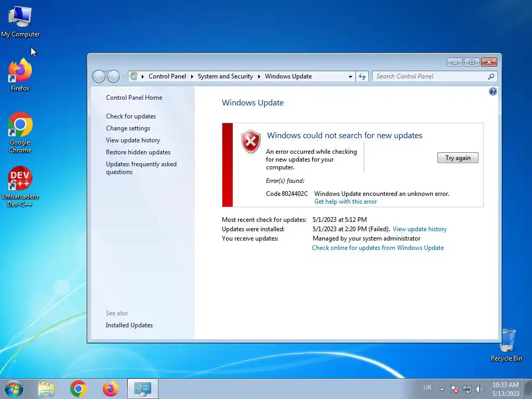Open Control Panel Home
The width and height of the screenshot is (532, 399).
[134, 98]
